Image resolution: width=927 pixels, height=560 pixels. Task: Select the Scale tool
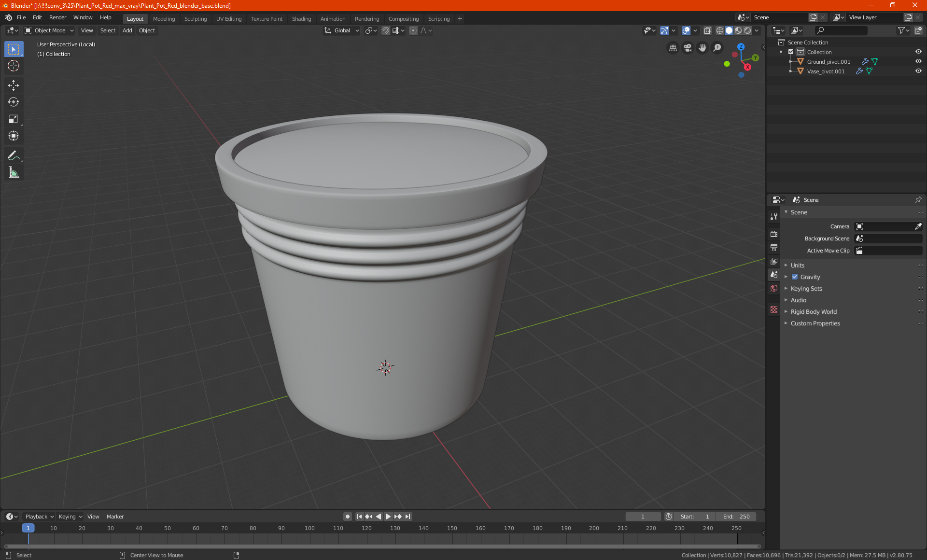[x=14, y=119]
